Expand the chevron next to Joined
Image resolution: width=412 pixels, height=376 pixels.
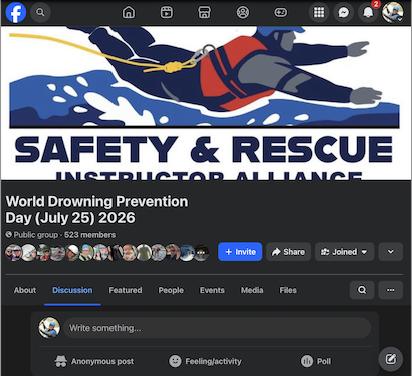pos(391,252)
